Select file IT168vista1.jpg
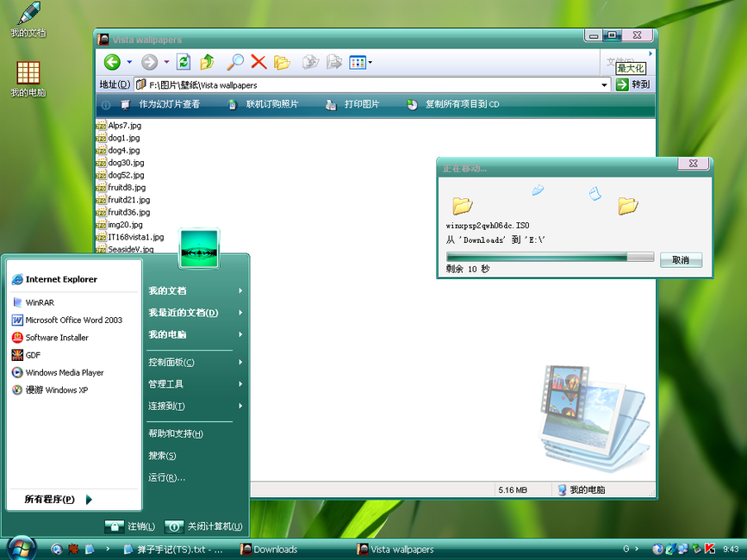Viewport: 747px width, 560px height. coord(130,237)
